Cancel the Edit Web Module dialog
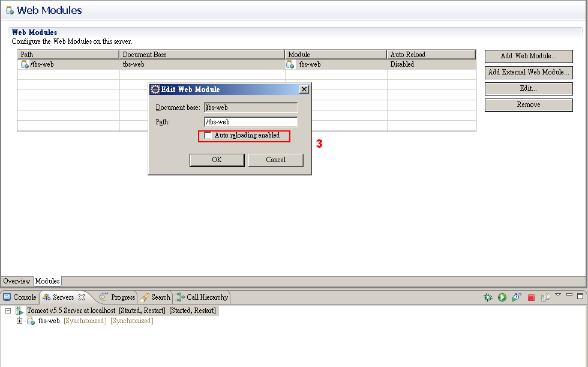Image resolution: width=588 pixels, height=367 pixels. (275, 160)
